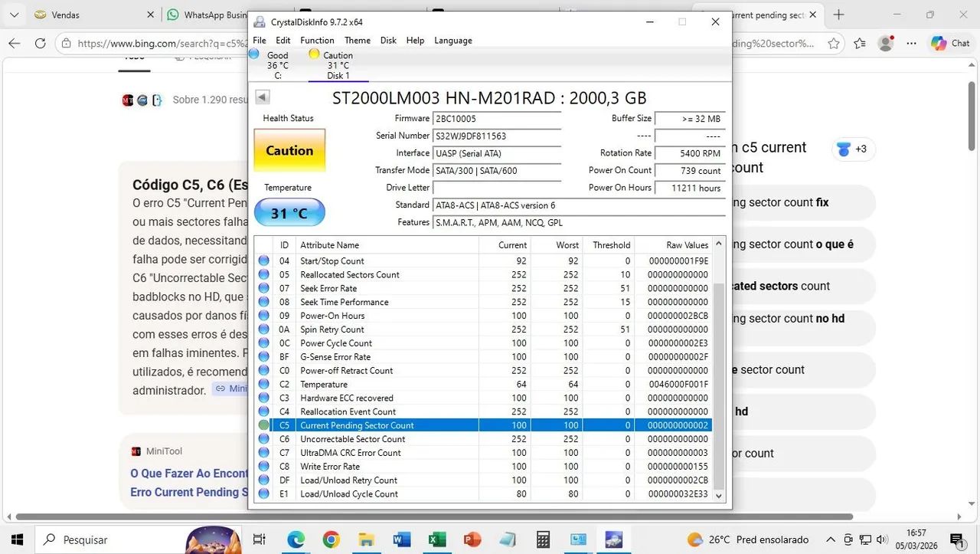Open the Edge tab actions dropdown
This screenshot has height=554, width=980.
pos(15,15)
